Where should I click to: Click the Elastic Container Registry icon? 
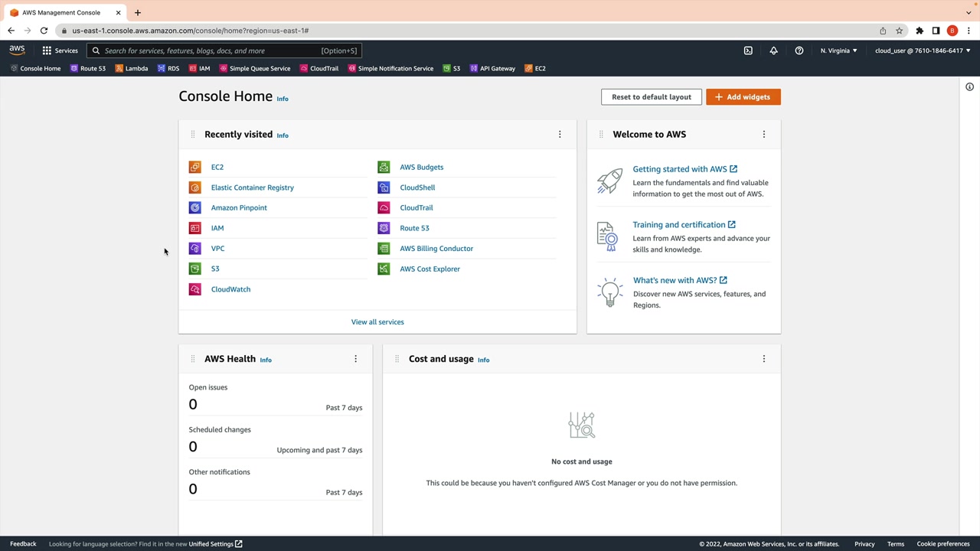195,187
